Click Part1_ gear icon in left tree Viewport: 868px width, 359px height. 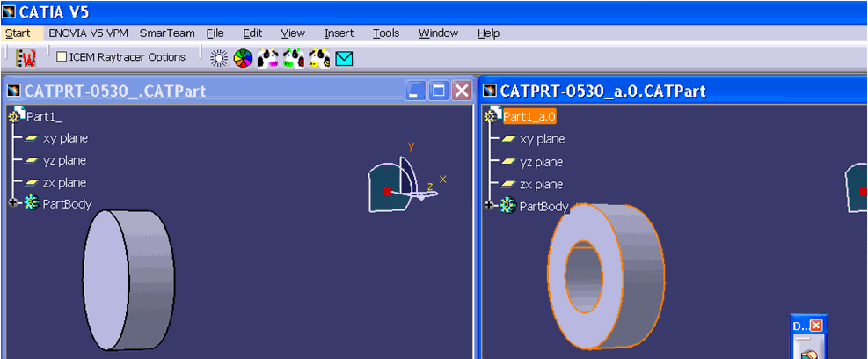click(17, 114)
